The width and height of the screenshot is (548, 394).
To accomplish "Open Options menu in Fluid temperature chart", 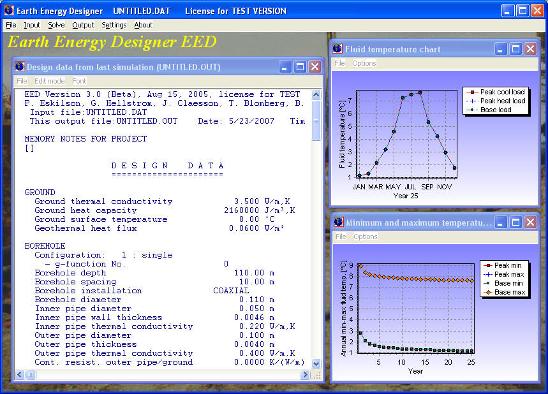I will click(x=364, y=63).
